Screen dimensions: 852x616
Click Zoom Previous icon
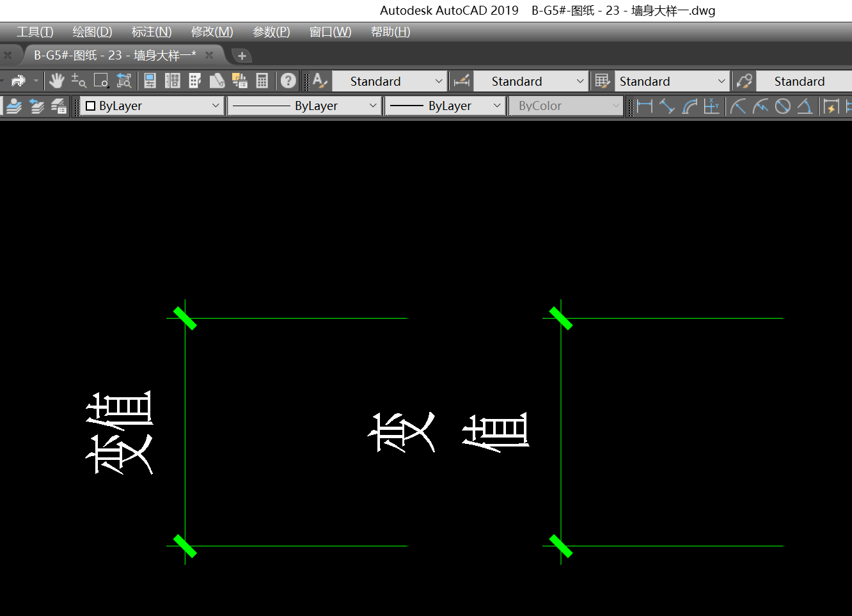123,81
